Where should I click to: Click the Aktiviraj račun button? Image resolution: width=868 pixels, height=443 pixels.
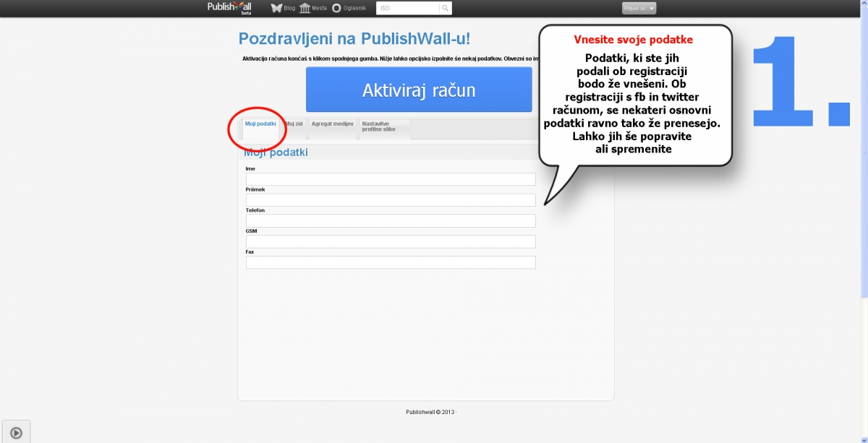[x=419, y=90]
